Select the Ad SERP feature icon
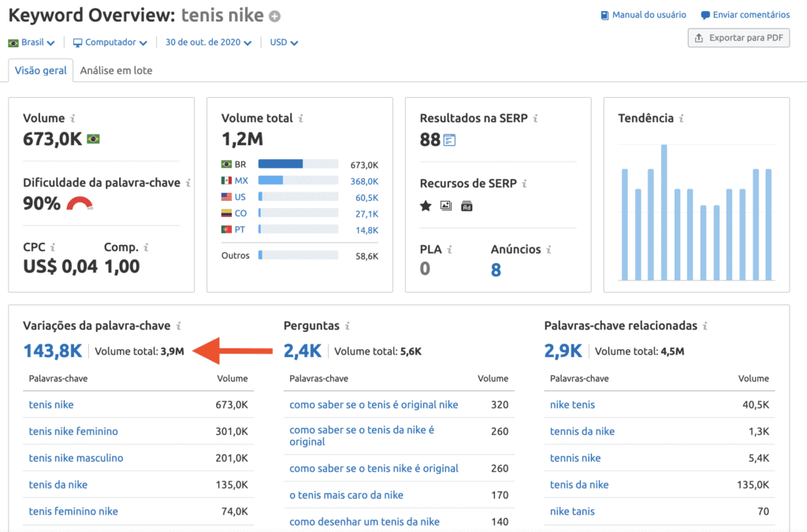Screen dimensions: 807x532 [x=467, y=206]
